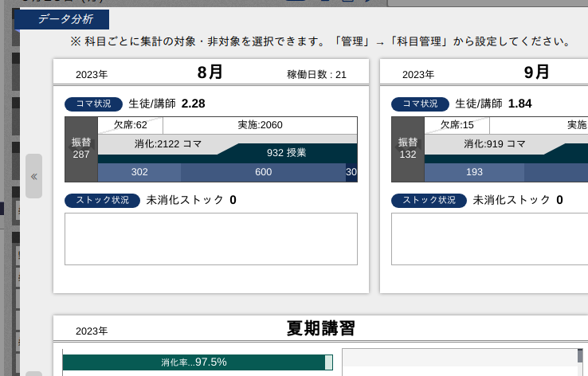Select the 302 bar segment
The width and height of the screenshot is (588, 376).
[x=139, y=172]
